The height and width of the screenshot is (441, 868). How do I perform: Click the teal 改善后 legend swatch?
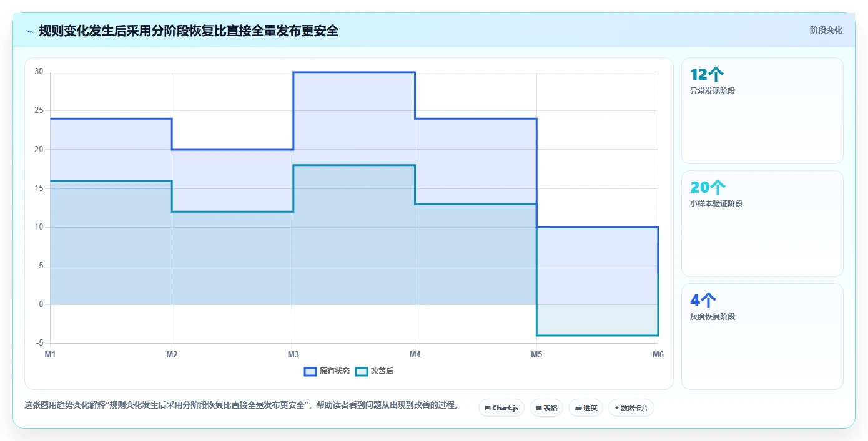tap(362, 371)
